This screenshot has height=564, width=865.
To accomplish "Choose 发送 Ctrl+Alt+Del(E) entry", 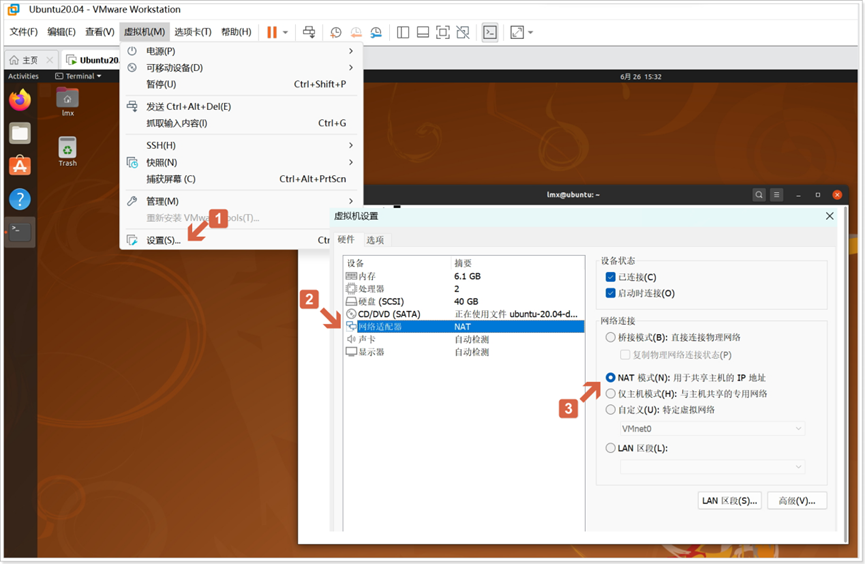I will click(x=241, y=107).
